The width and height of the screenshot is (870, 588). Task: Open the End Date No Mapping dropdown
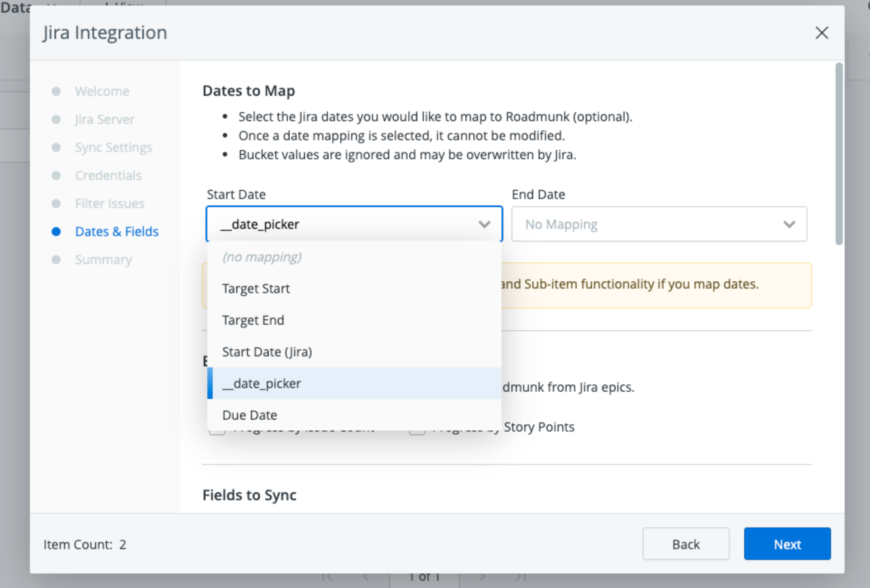coord(659,224)
